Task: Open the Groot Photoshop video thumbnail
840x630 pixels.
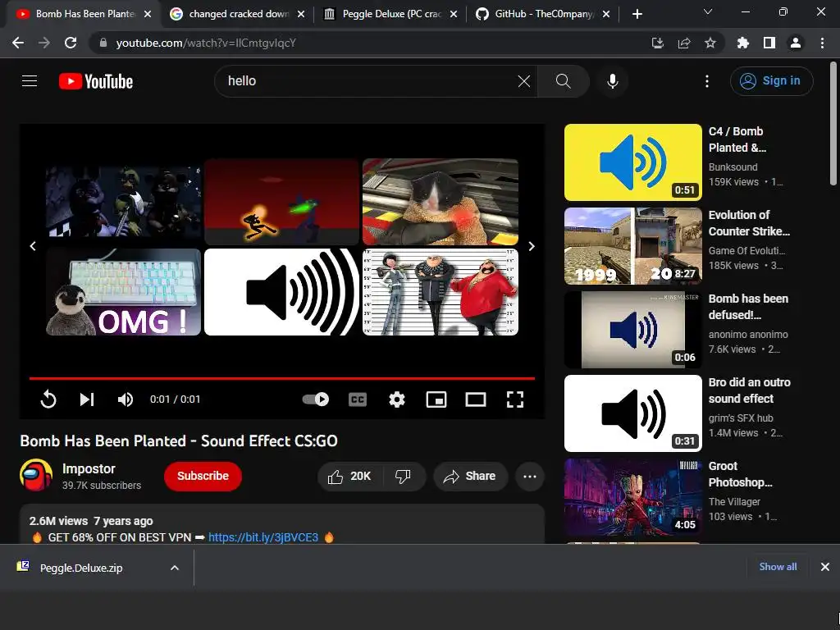Action: (x=633, y=496)
